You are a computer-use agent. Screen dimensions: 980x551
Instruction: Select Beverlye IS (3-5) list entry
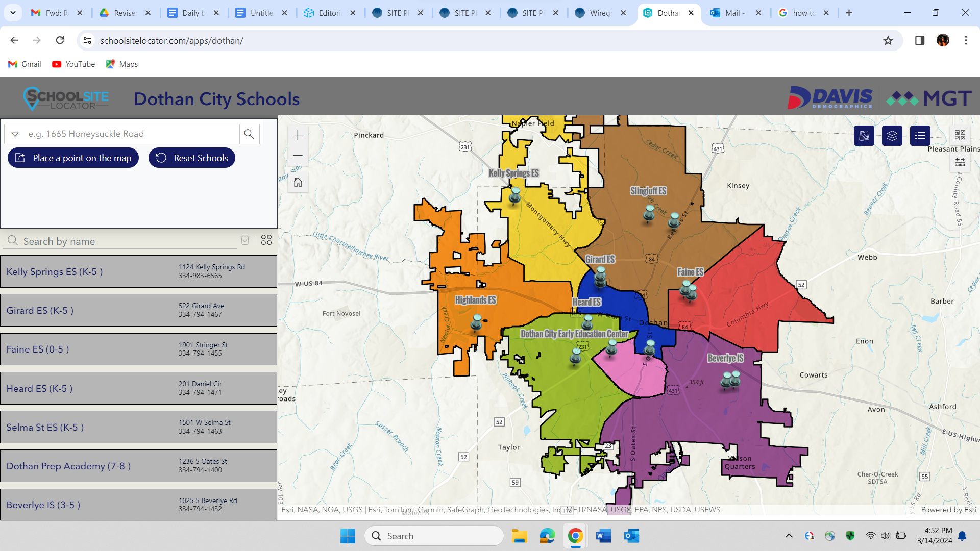[138, 505]
